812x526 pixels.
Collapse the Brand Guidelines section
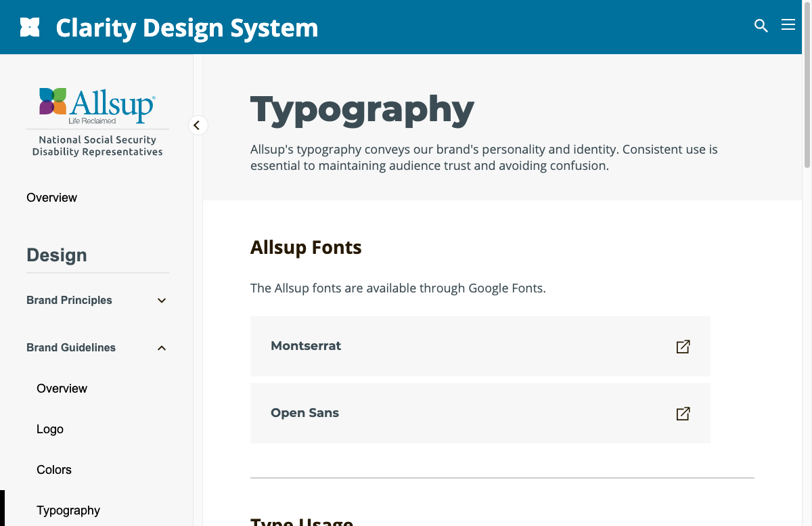pos(161,347)
